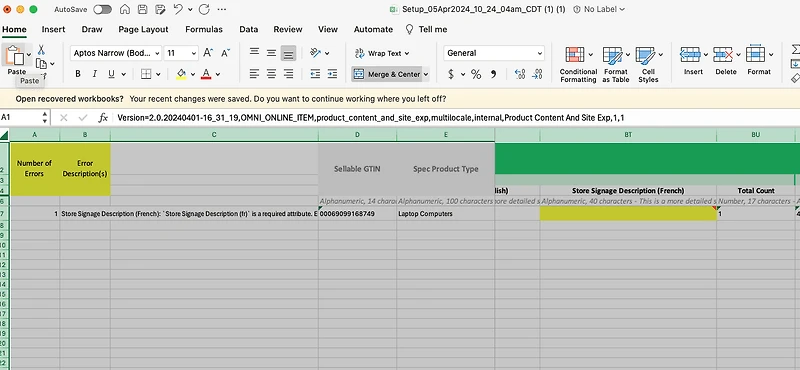Click Format as Table

(616, 64)
